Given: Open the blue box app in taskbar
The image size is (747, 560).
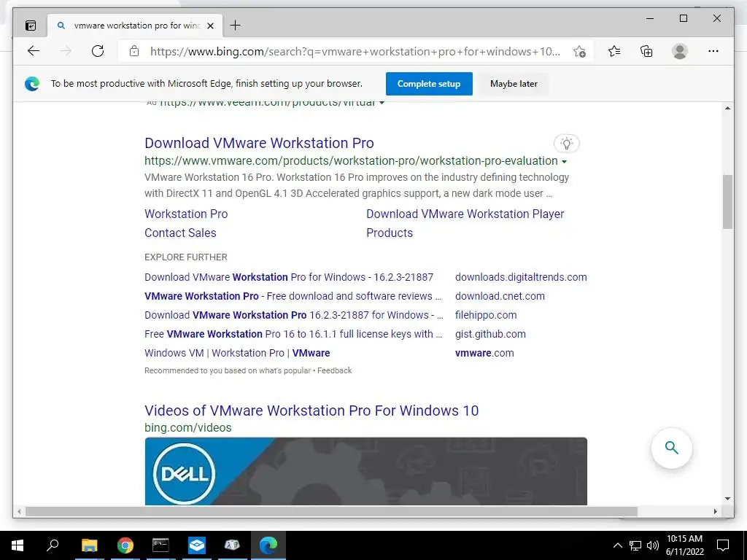Looking at the screenshot, I should pyautogui.click(x=196, y=545).
